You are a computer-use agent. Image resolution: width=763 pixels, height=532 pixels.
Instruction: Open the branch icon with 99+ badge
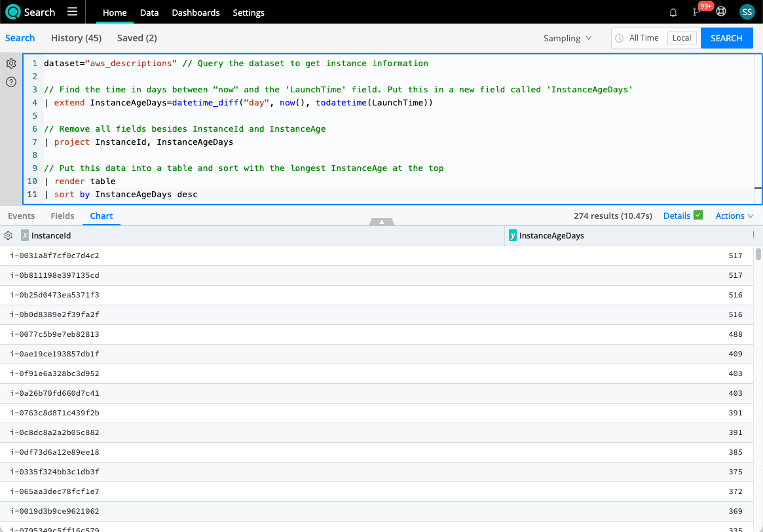697,12
